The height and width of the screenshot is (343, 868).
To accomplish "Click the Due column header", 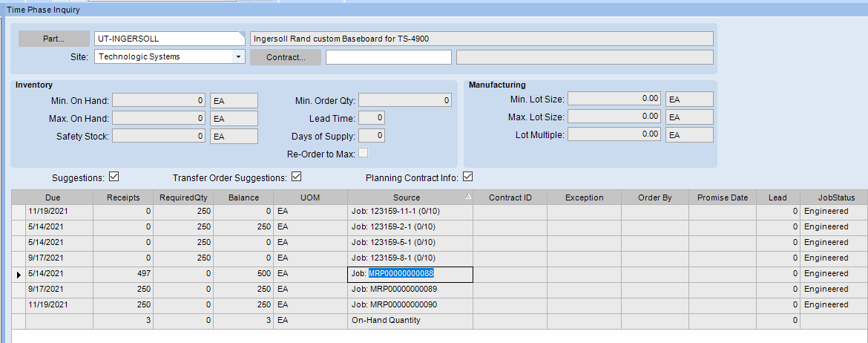I will click(x=53, y=197).
